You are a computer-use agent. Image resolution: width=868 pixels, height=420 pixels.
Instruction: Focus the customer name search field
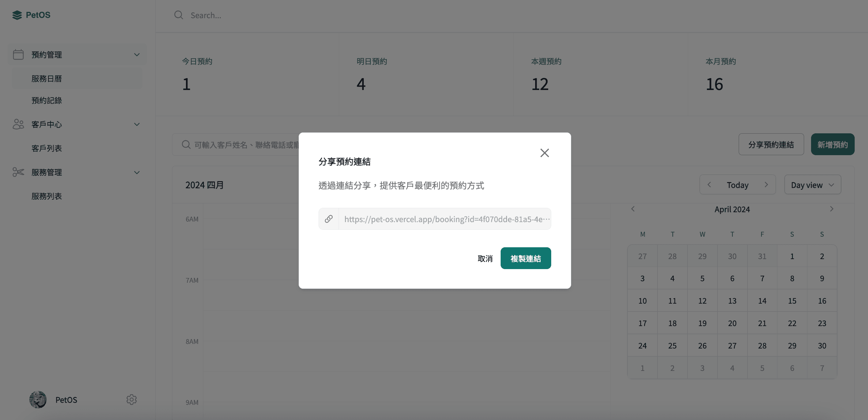click(x=236, y=145)
